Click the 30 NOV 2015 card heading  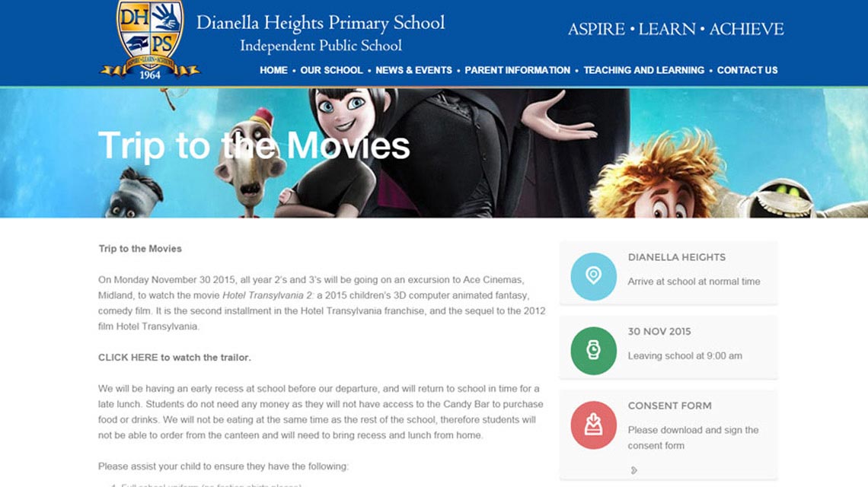(659, 332)
